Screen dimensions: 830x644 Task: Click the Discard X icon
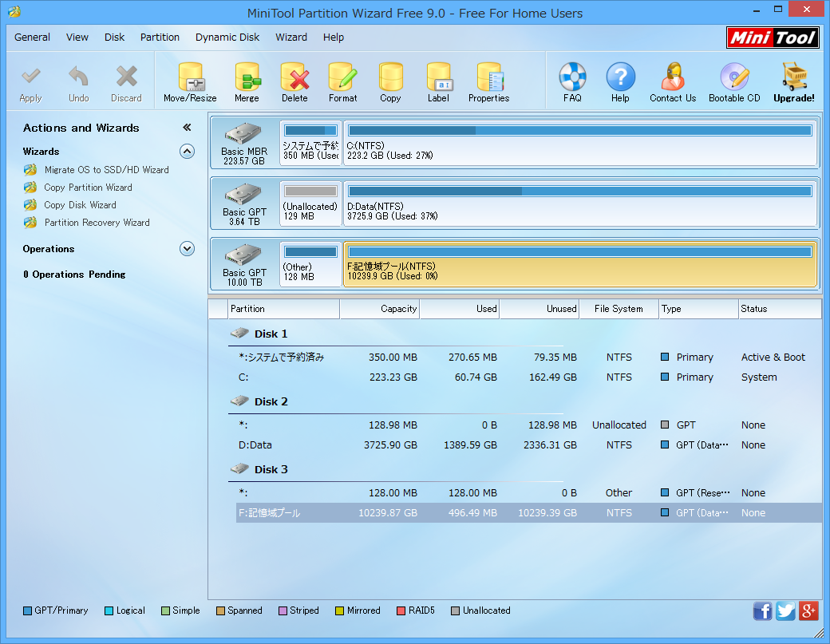click(x=127, y=77)
